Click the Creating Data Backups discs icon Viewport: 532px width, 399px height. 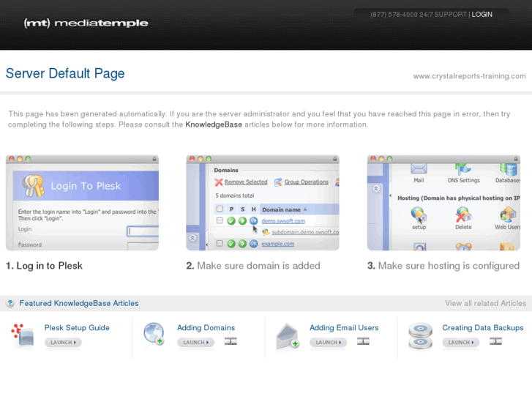click(420, 336)
